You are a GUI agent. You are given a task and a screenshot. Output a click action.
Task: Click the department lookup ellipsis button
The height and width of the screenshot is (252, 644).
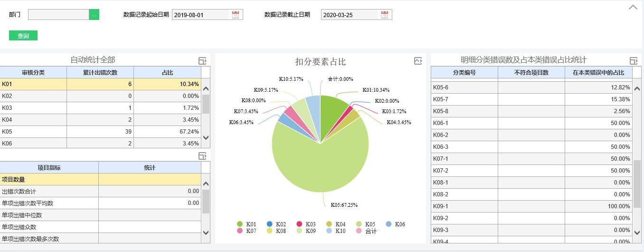(x=94, y=15)
